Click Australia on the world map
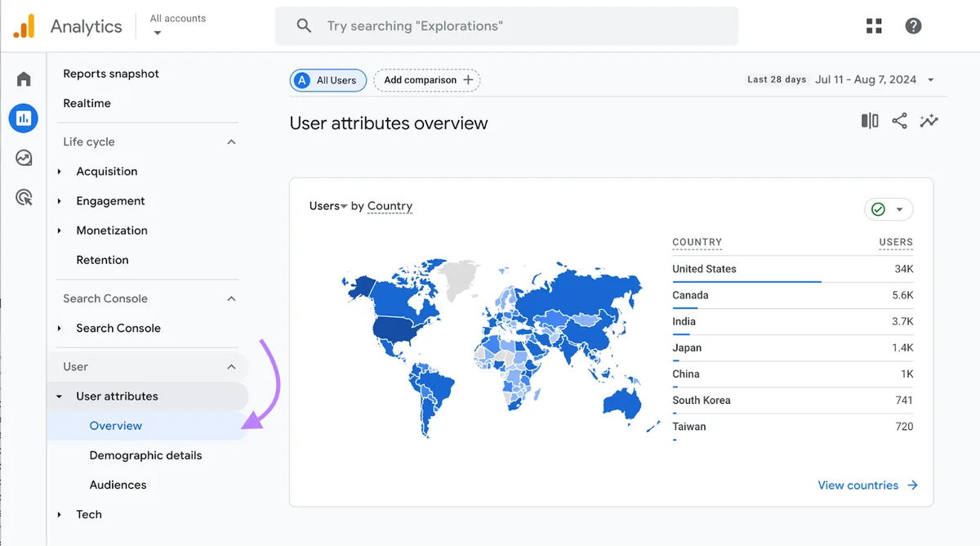 622,402
